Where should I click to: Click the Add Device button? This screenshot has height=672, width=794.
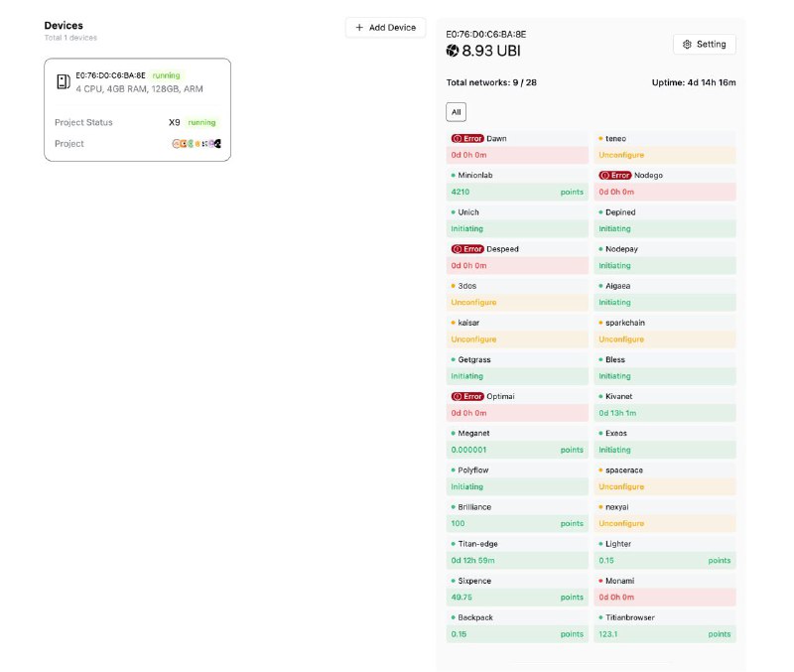click(x=385, y=28)
